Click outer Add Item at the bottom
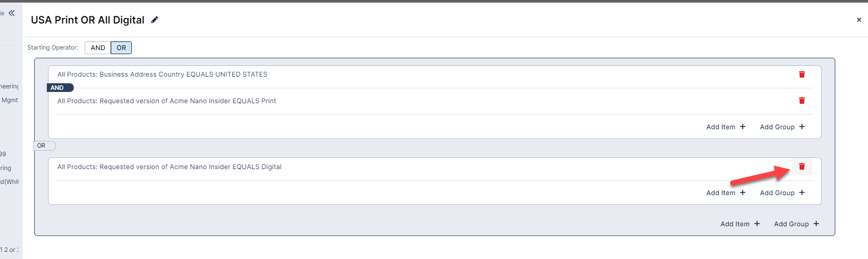 click(740, 224)
